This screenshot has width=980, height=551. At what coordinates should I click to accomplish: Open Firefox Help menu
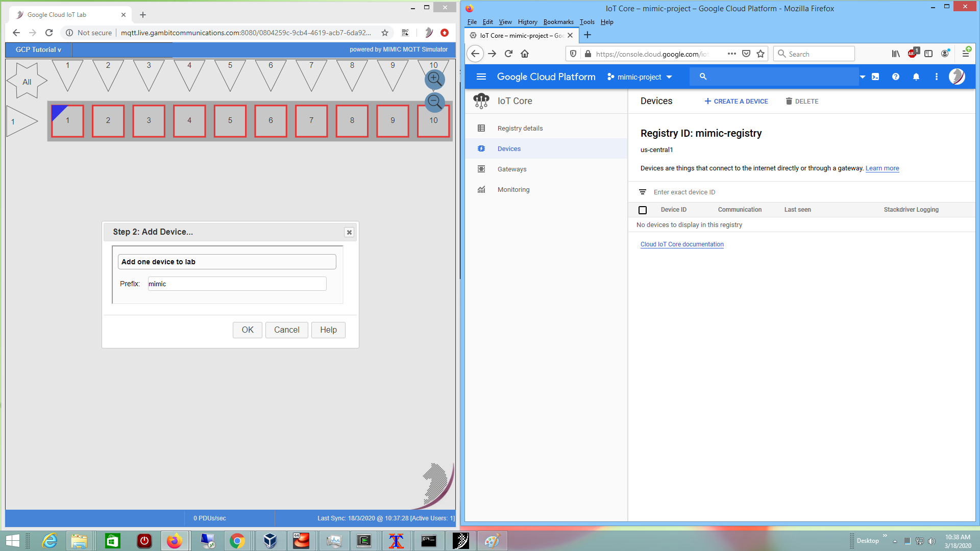pyautogui.click(x=607, y=22)
